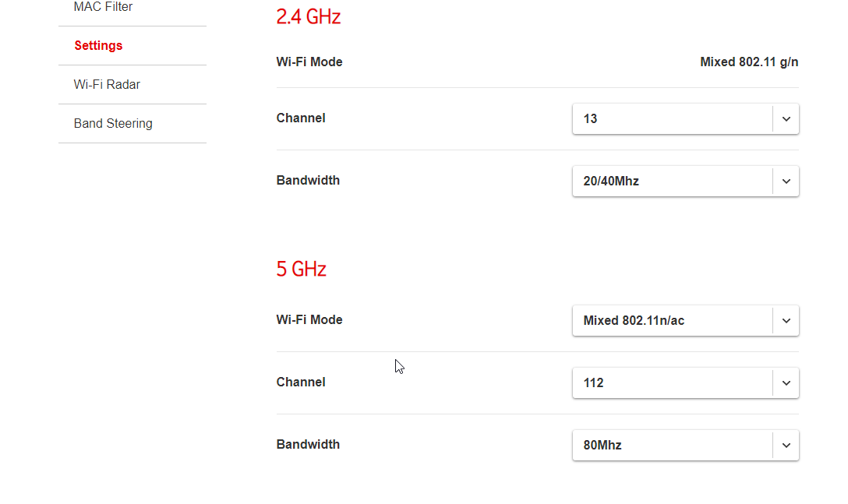Viewport: 848px width, 504px height.
Task: Click the Channel label under 5 GHz
Action: (x=301, y=382)
